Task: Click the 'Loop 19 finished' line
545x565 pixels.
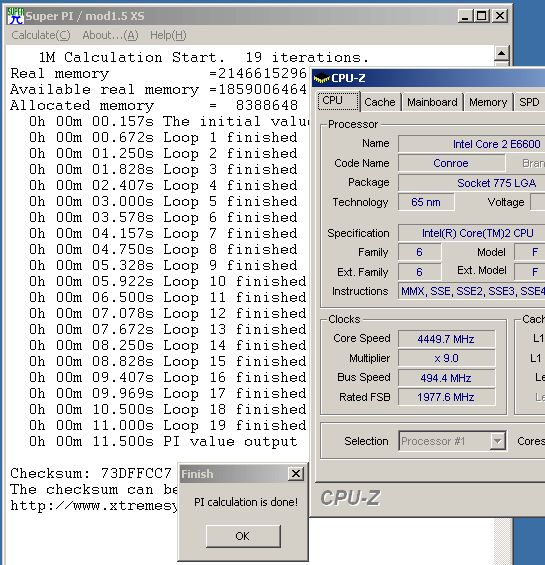Action: (x=168, y=426)
